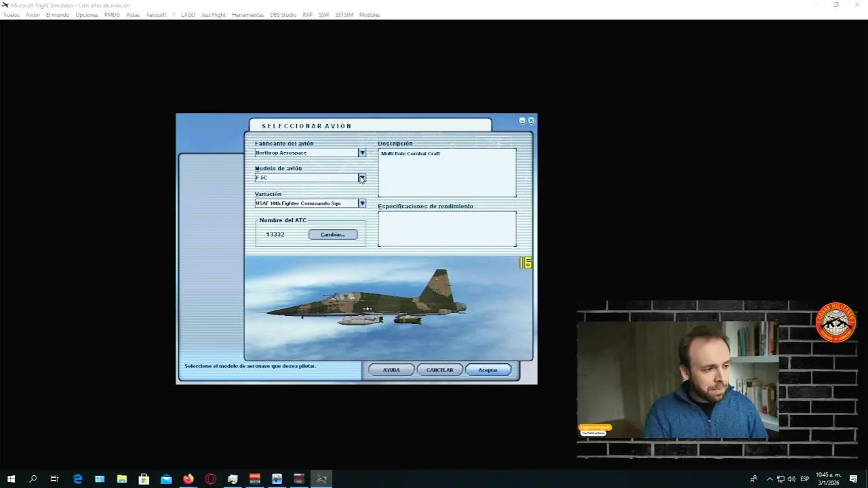Click the network icon in system tray
The image size is (868, 488).
[781, 479]
